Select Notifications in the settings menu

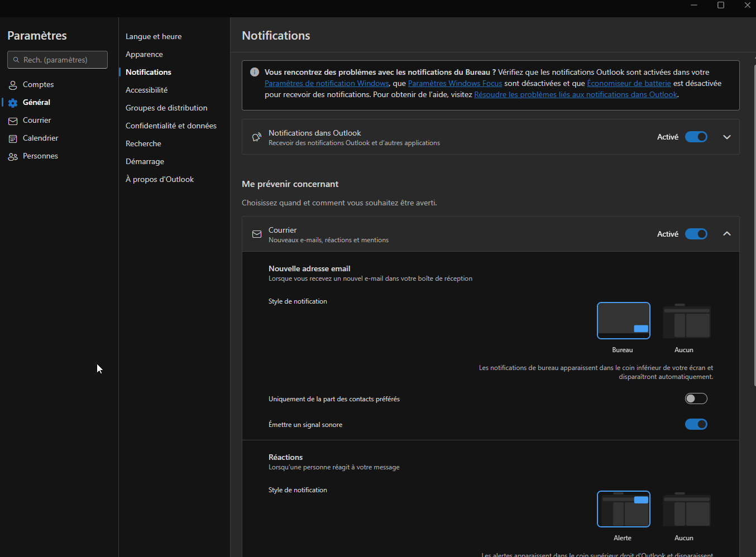click(x=149, y=72)
